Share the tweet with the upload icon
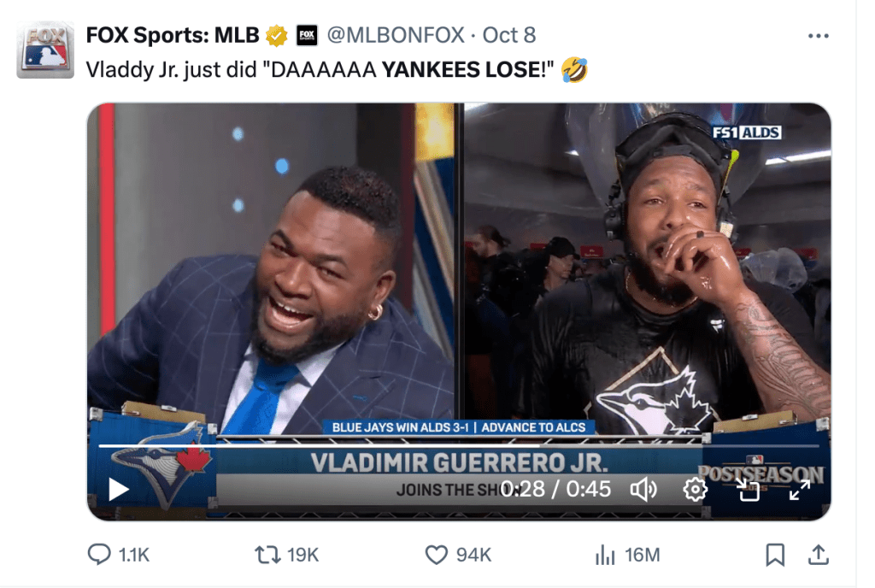Screen dimensions: 875x588 click(818, 555)
